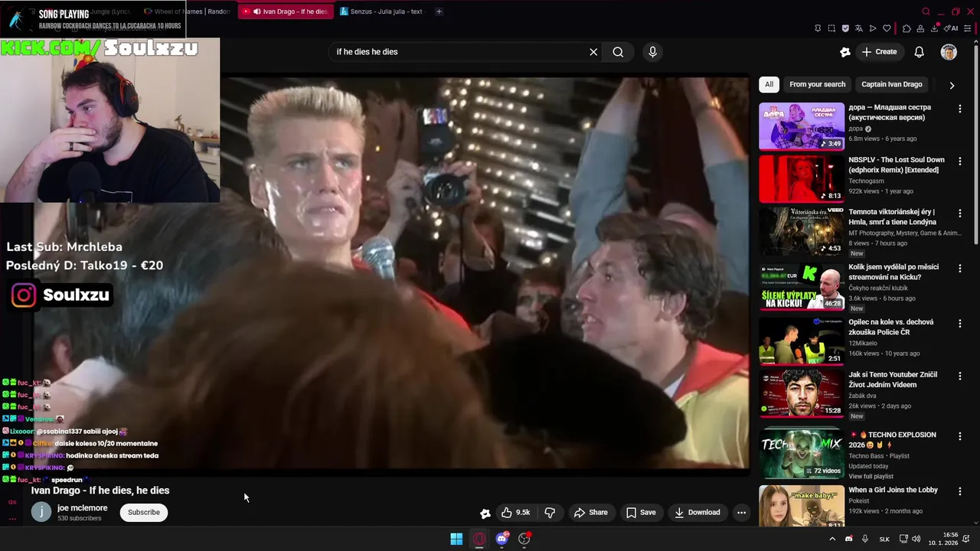Start voice search with microphone icon
The height and width of the screenshot is (551, 980).
point(652,52)
